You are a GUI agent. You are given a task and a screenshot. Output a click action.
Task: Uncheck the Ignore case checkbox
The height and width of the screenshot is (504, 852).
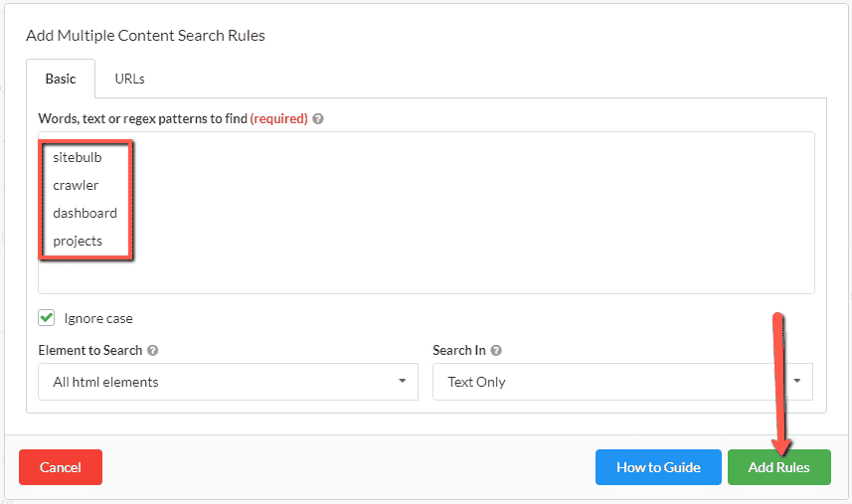pyautogui.click(x=46, y=318)
